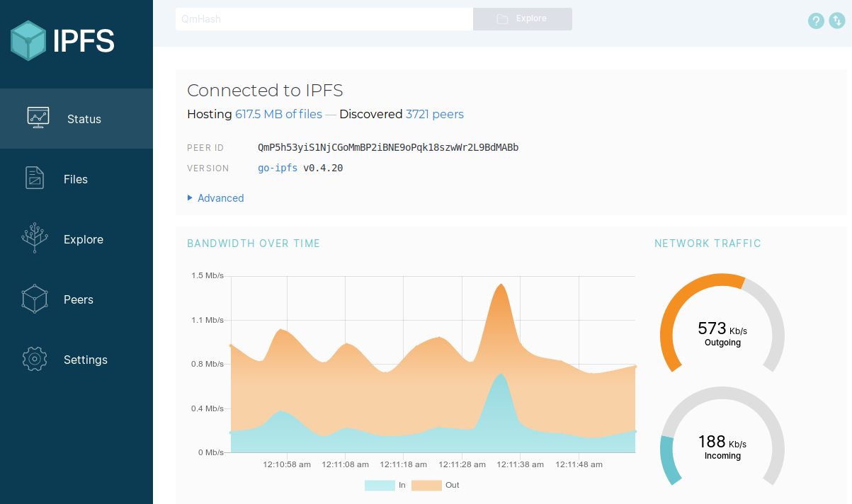Click the 188 Kb/s incoming value
This screenshot has height=504, width=852.
pos(722,442)
